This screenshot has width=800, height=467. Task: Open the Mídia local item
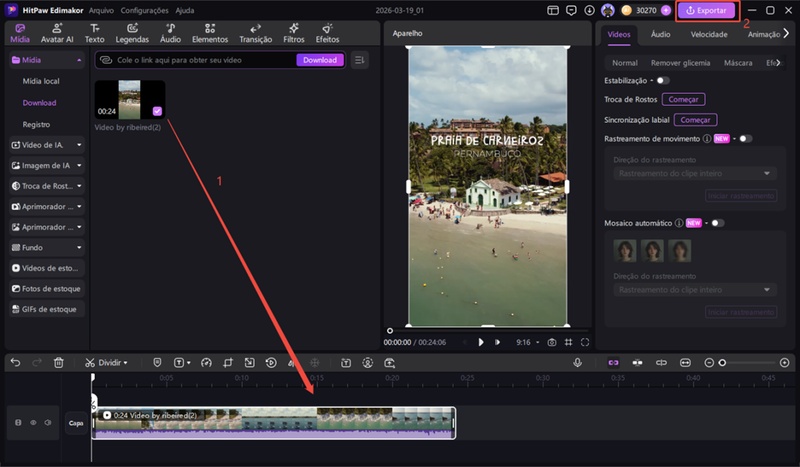coord(41,81)
